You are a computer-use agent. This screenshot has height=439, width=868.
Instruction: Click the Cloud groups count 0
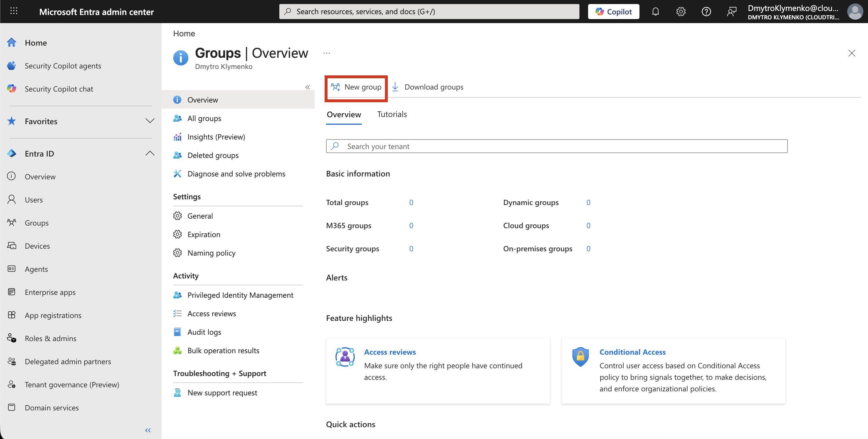click(588, 226)
